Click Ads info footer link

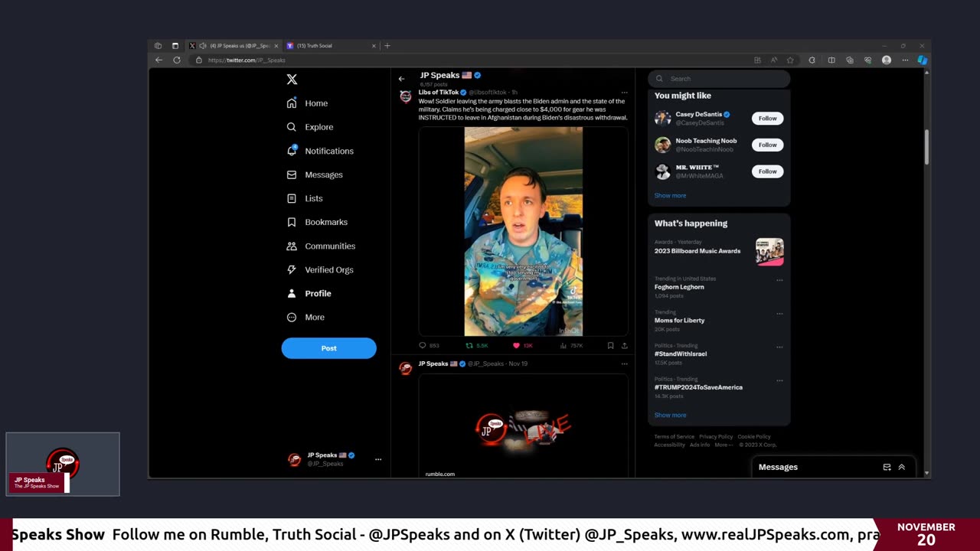[700, 445]
